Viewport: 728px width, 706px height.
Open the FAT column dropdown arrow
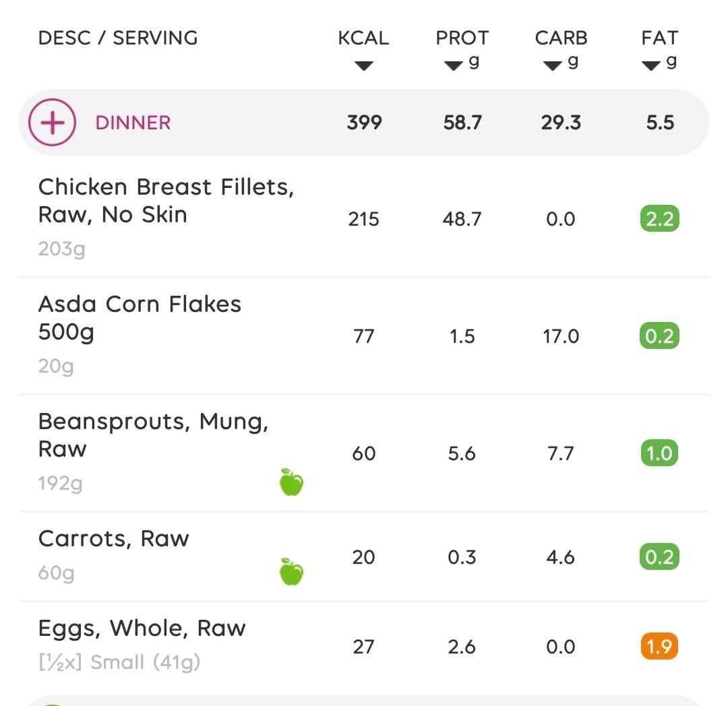pos(651,65)
